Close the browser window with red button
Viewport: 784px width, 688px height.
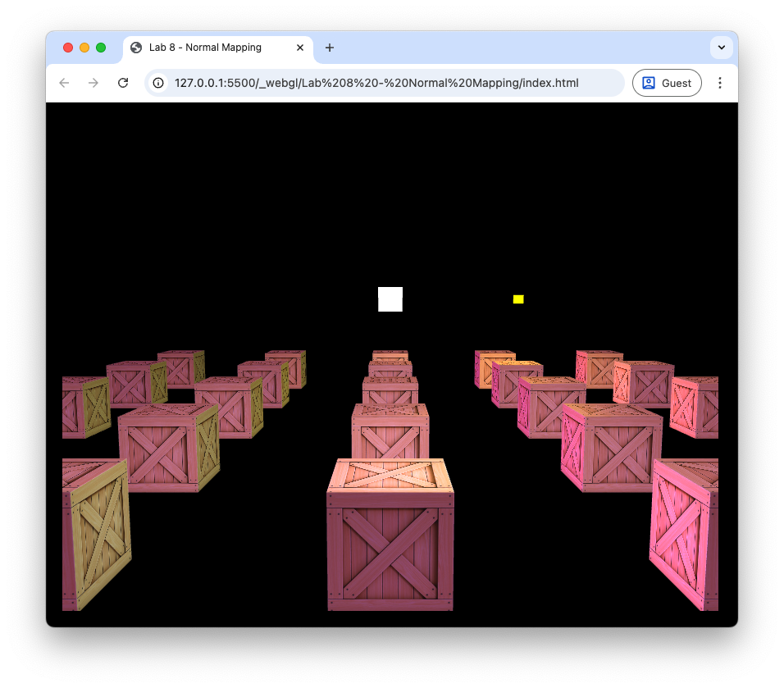(x=68, y=48)
